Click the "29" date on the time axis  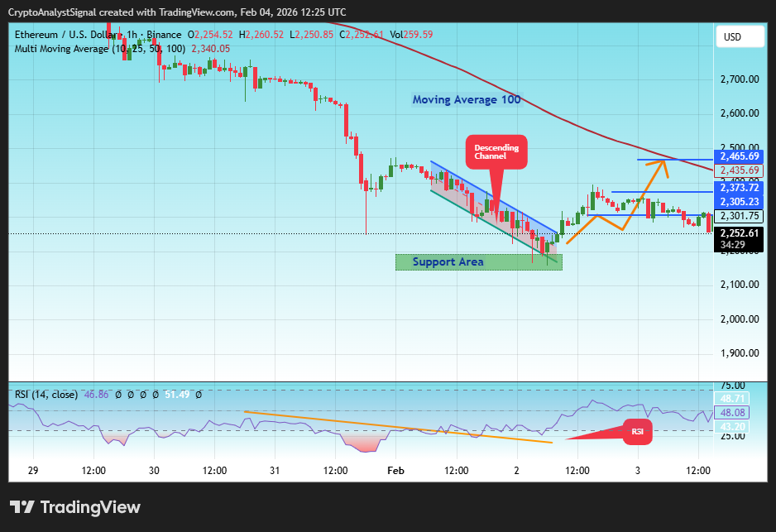coord(33,471)
